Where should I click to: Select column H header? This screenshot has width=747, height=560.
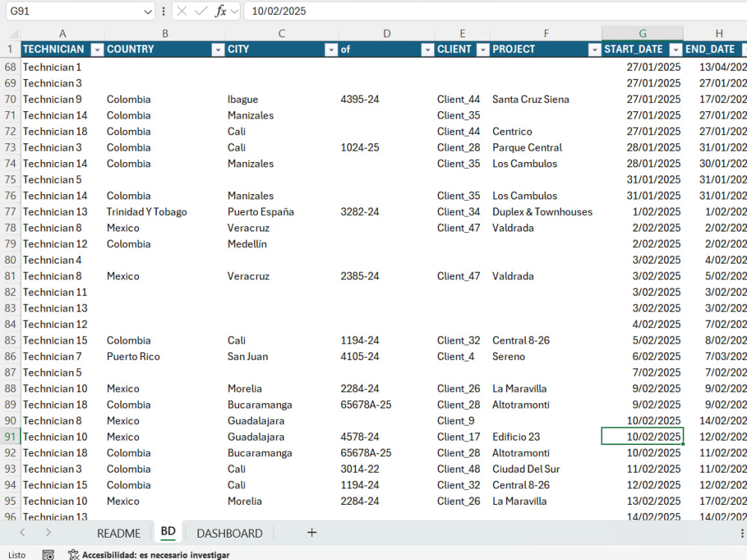pyautogui.click(x=719, y=34)
